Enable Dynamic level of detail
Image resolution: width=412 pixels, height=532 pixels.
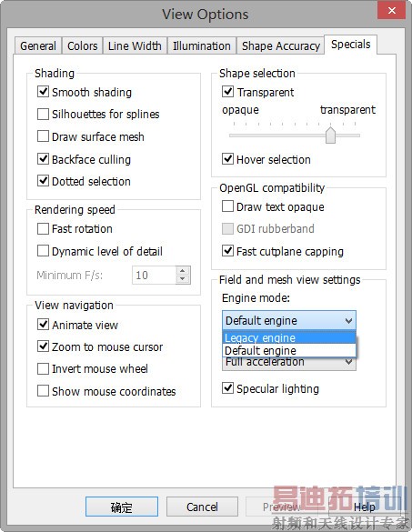click(43, 251)
